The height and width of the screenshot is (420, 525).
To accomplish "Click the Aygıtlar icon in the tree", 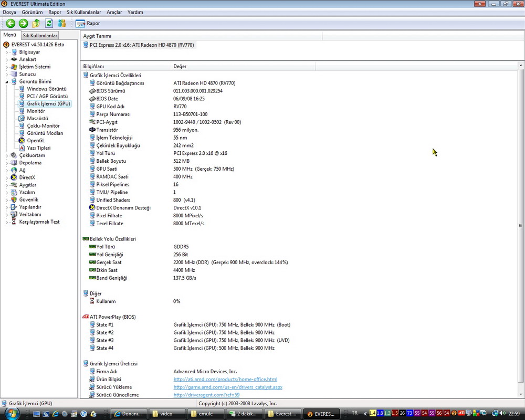I will [14, 185].
